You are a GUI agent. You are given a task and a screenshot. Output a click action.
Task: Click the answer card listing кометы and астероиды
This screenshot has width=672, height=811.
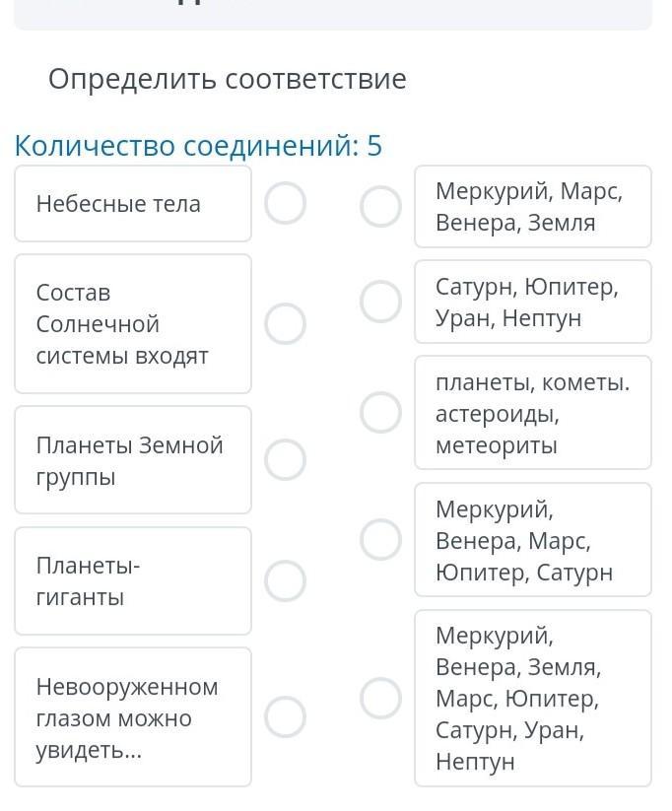pyautogui.click(x=532, y=413)
